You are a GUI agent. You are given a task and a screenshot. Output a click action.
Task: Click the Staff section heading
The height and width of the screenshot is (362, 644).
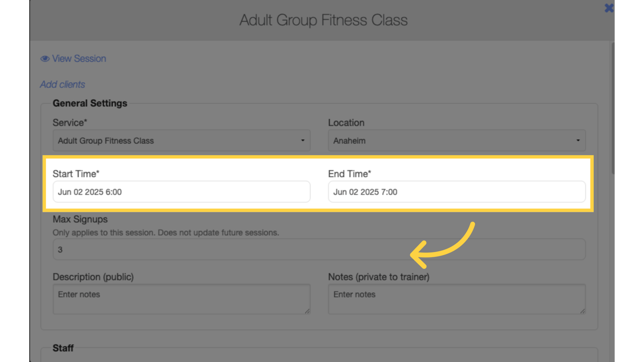coord(63,348)
